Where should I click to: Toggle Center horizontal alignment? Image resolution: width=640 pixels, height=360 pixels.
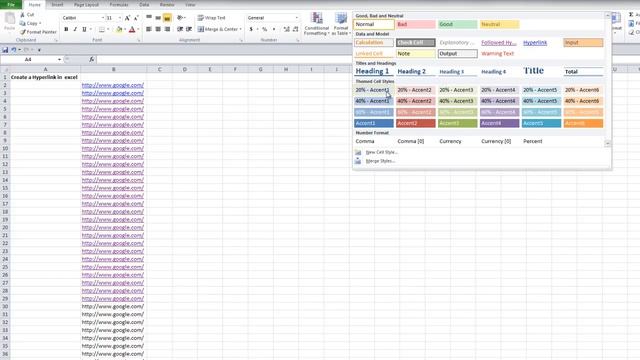158,29
